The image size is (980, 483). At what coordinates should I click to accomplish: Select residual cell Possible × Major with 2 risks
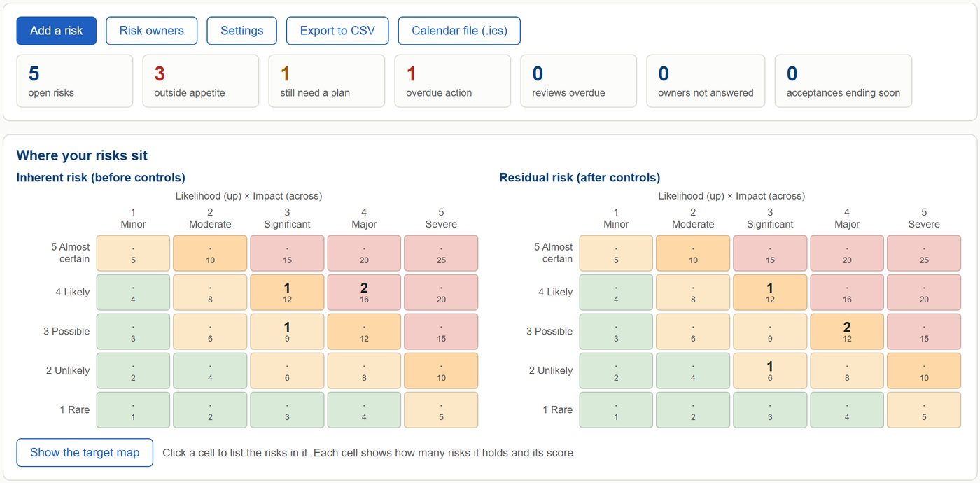point(847,332)
